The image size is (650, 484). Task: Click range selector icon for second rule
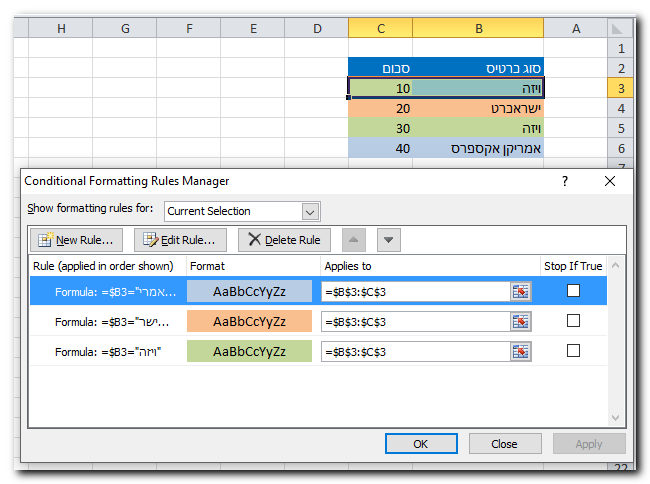521,321
